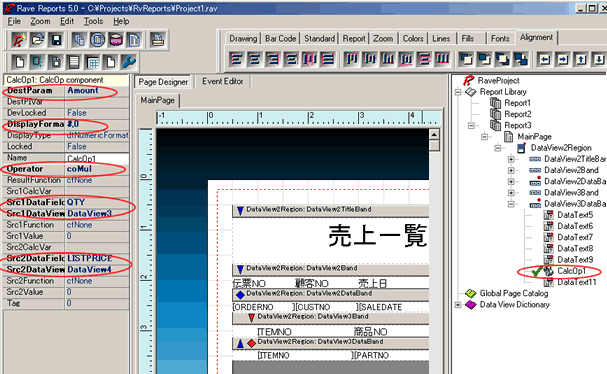The image size is (607, 374).
Task: Click the stacked horizontal lines band icon
Action: [x=74, y=62]
